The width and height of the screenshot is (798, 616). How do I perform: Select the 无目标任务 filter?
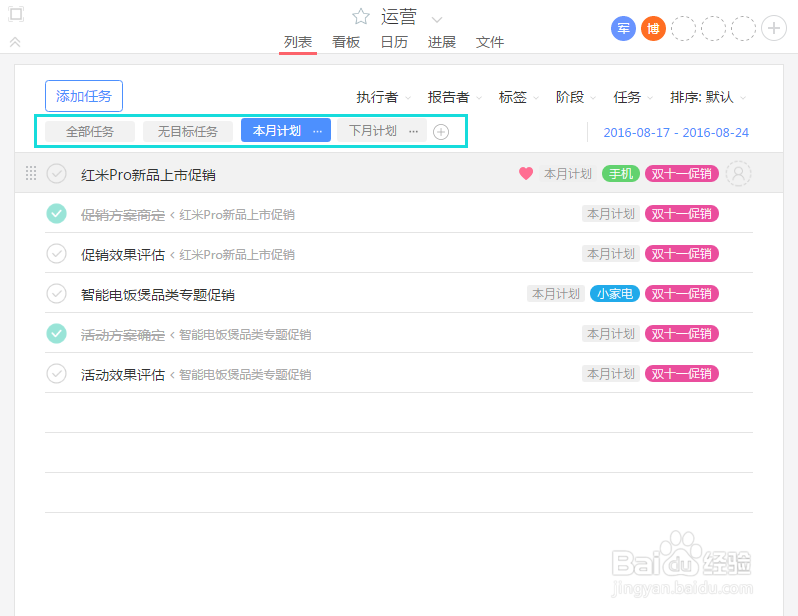188,131
